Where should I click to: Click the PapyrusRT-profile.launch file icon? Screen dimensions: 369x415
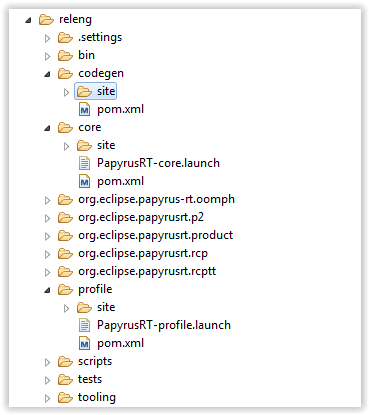pyautogui.click(x=84, y=326)
